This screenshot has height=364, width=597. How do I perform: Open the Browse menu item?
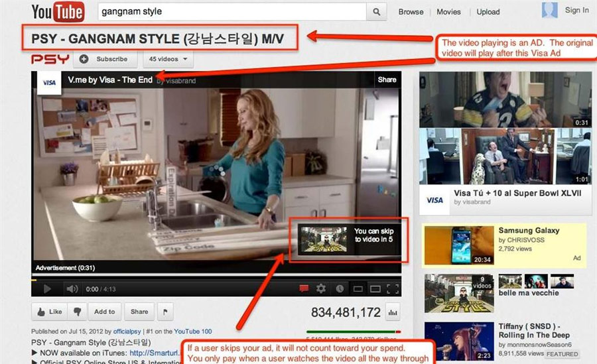(x=411, y=12)
